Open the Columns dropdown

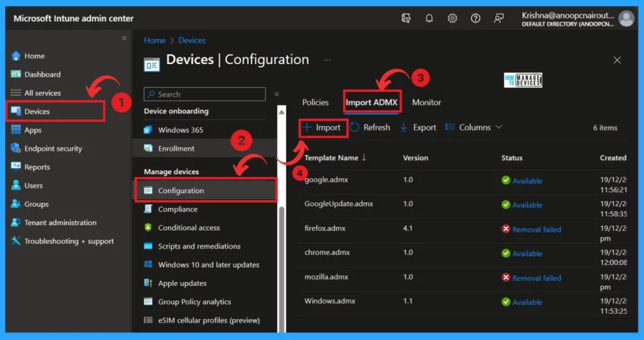click(474, 128)
